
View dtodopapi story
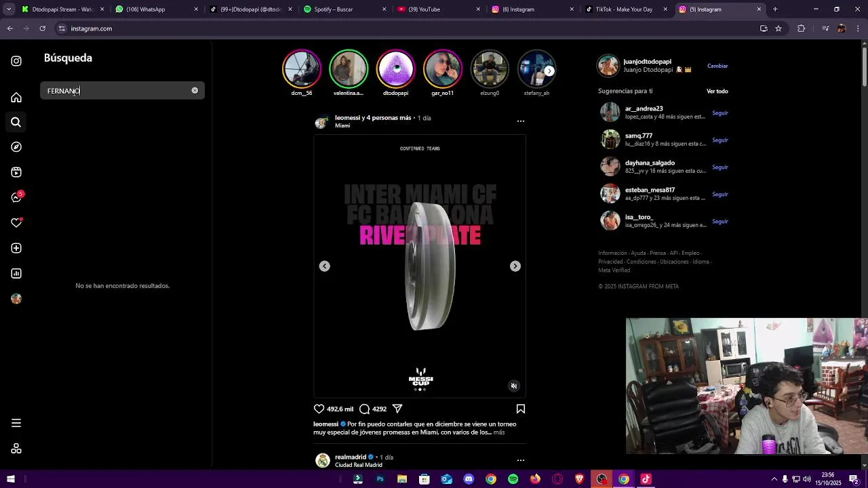coord(395,69)
